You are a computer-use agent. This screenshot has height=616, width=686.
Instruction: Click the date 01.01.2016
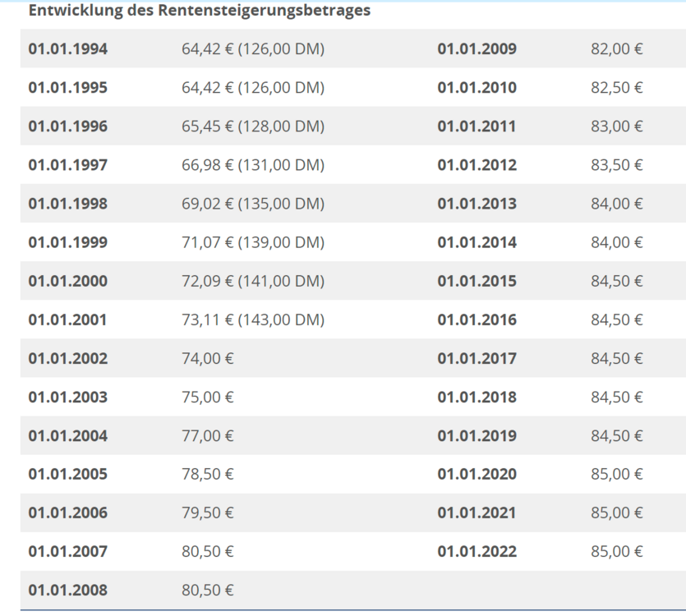477,319
